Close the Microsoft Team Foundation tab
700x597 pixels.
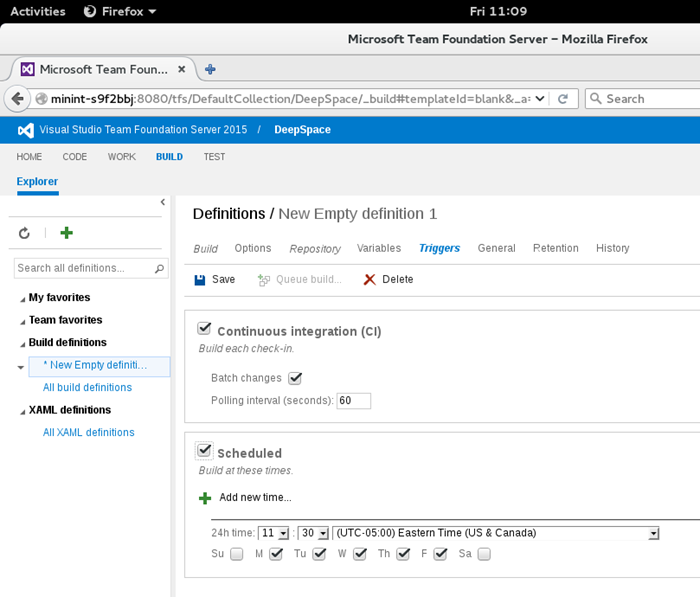point(181,69)
